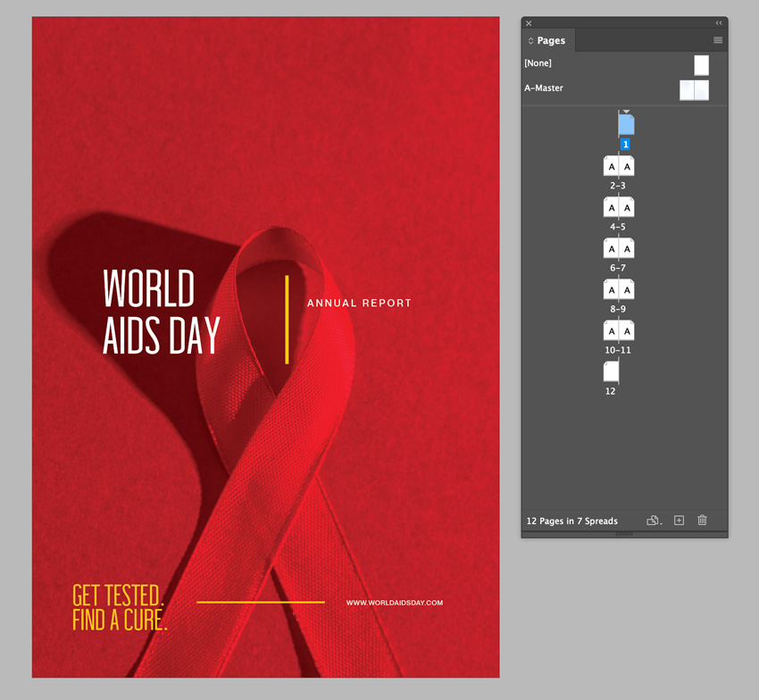Select the left page of spread 4-5

tap(611, 207)
